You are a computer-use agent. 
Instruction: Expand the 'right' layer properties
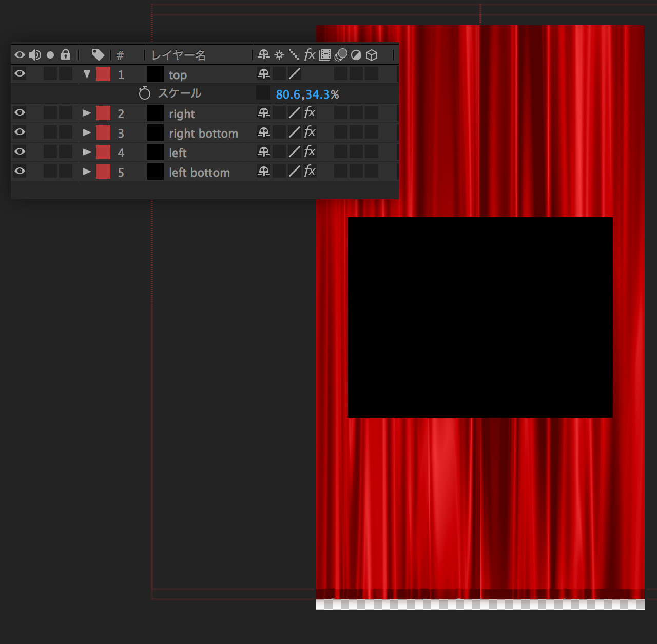coord(87,113)
